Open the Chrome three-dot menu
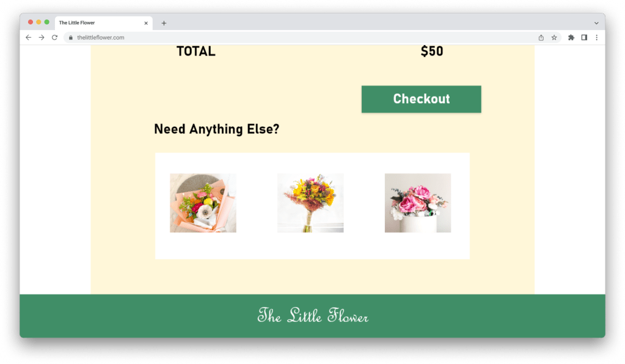The image size is (625, 364). [597, 37]
